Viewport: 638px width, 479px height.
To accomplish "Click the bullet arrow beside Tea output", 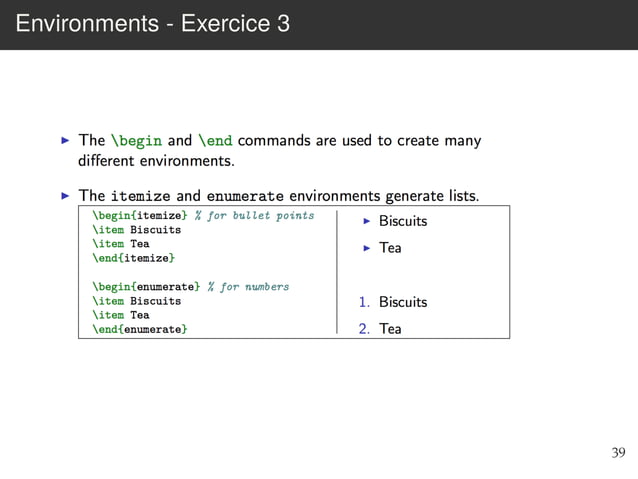I will click(x=367, y=248).
